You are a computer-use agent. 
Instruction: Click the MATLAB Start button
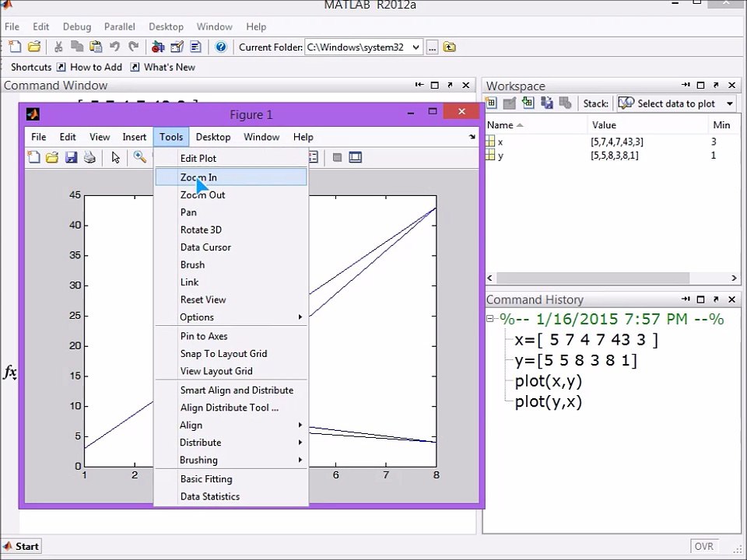(21, 546)
